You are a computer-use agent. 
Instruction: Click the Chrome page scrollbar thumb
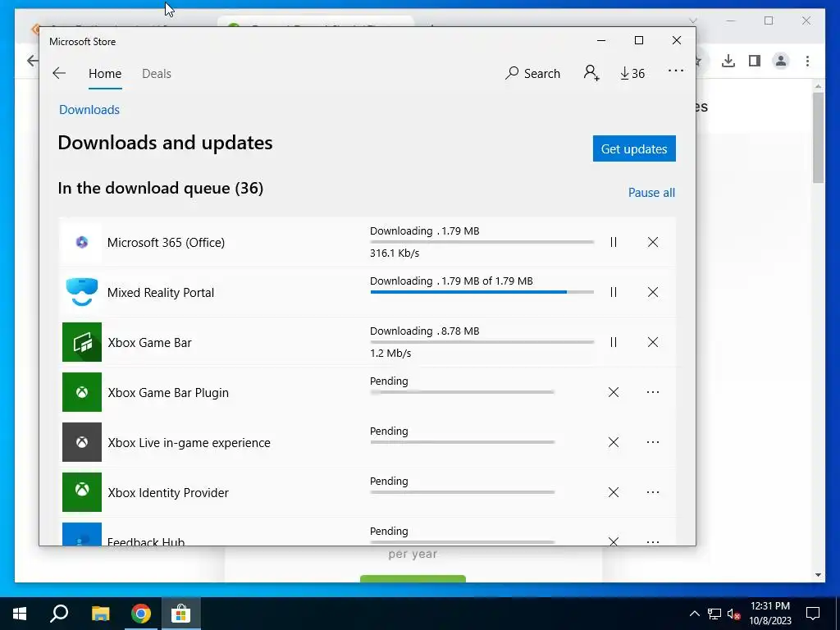[x=818, y=138]
